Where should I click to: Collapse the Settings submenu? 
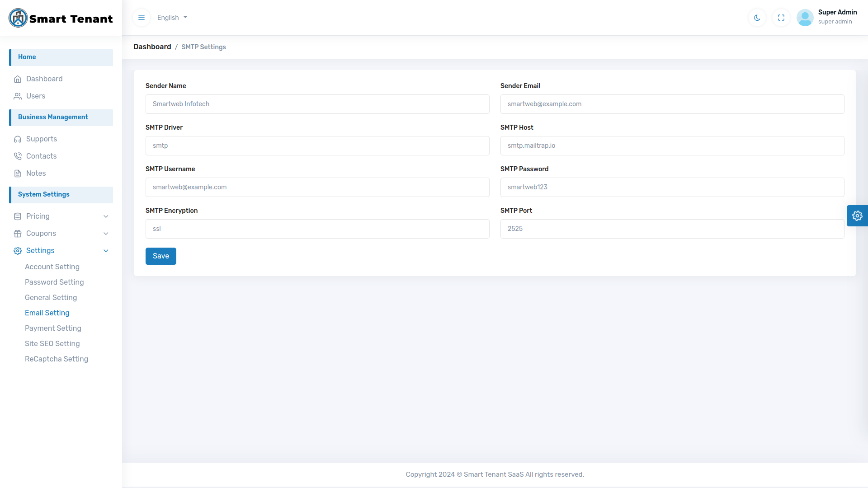tap(106, 250)
